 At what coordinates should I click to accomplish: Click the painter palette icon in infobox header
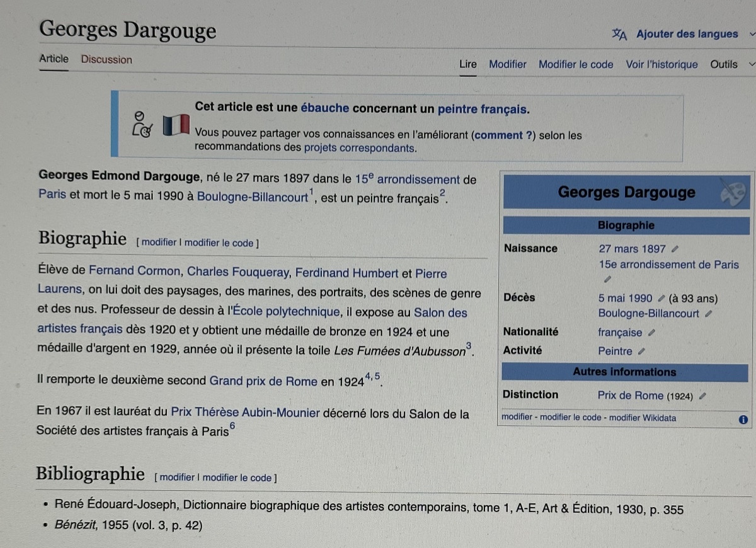(732, 193)
